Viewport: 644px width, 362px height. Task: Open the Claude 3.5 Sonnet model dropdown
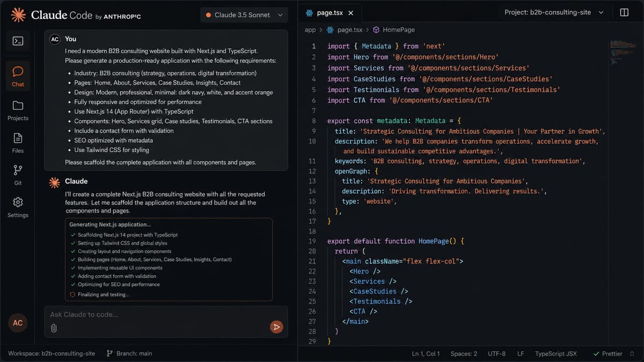244,15
